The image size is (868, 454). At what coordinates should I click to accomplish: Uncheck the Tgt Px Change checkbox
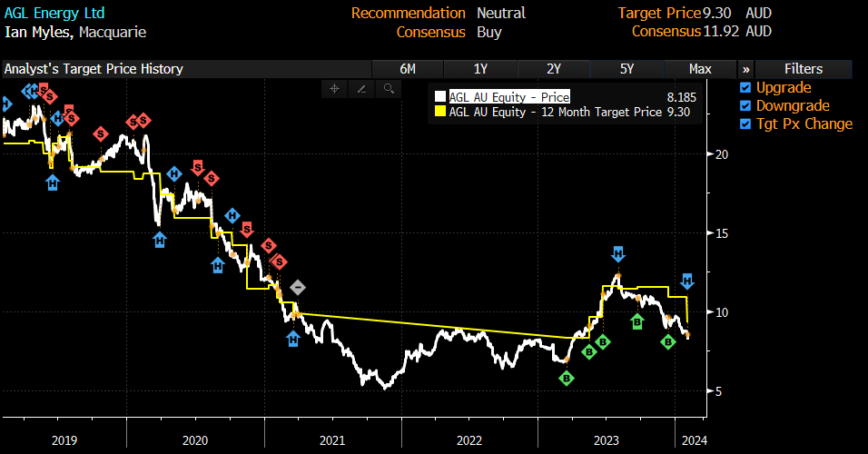click(x=745, y=124)
